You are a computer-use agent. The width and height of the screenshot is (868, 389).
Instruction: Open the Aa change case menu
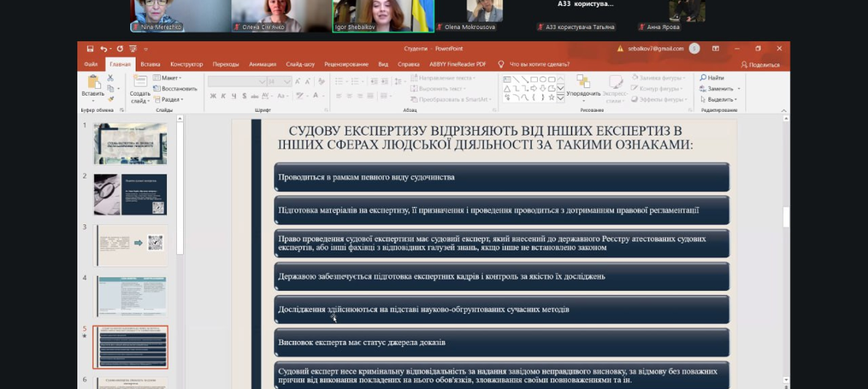click(x=282, y=97)
